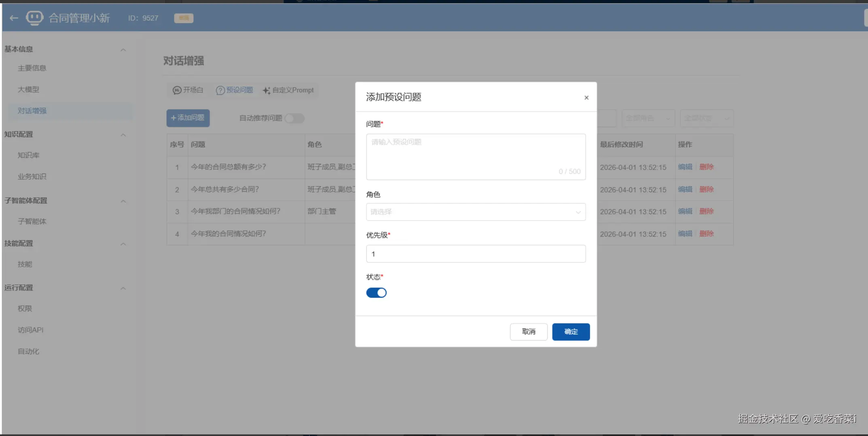Open the 全部状态 filter dropdown

[x=706, y=118]
